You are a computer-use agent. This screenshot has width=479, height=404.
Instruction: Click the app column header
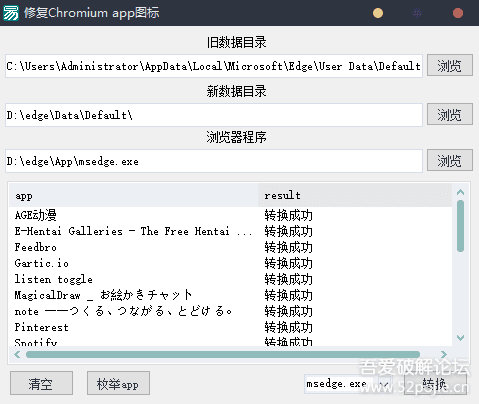click(134, 195)
